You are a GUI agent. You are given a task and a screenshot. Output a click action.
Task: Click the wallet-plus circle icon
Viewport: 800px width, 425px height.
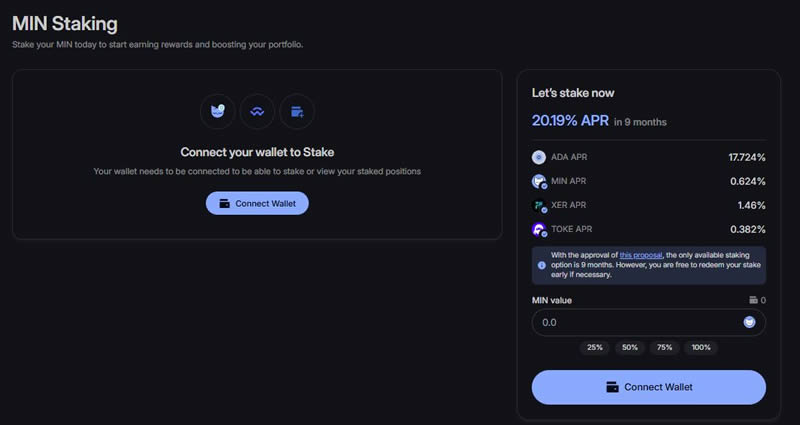(x=297, y=111)
